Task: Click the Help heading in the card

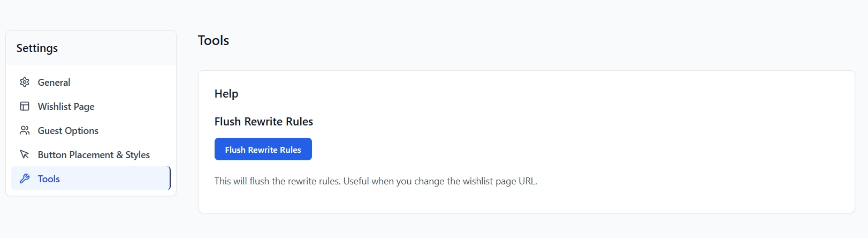Action: point(226,94)
